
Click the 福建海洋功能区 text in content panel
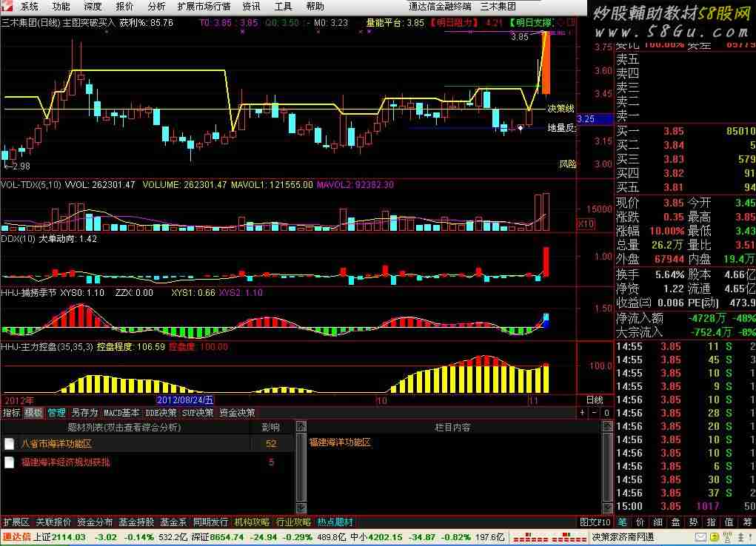[x=340, y=442]
